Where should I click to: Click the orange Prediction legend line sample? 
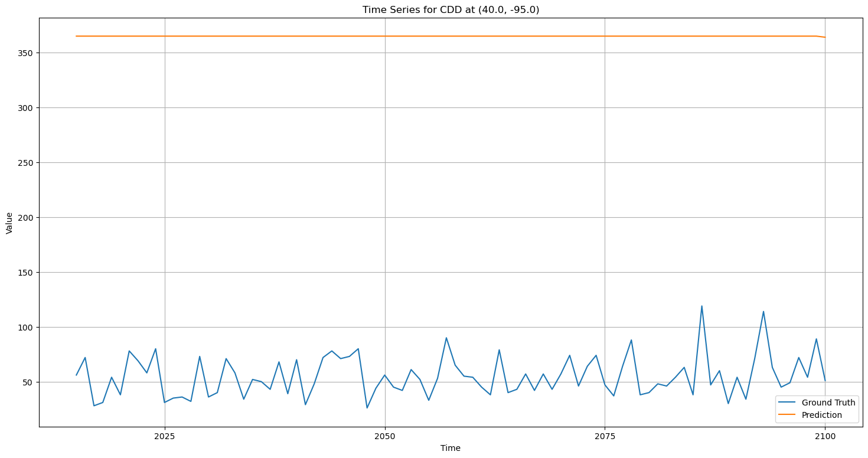pyautogui.click(x=788, y=416)
